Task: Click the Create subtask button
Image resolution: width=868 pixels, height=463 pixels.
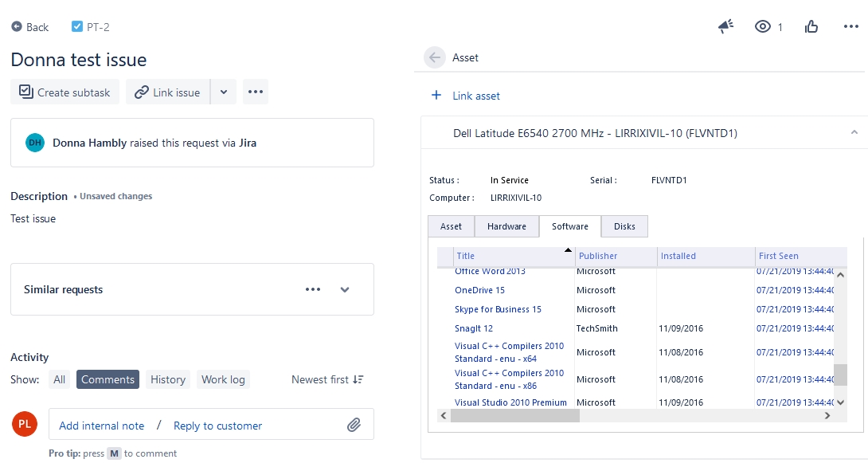Action: (65, 92)
